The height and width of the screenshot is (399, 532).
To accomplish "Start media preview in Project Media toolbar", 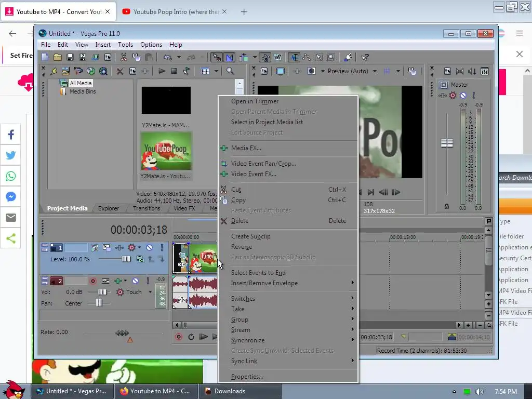I will pyautogui.click(x=162, y=71).
